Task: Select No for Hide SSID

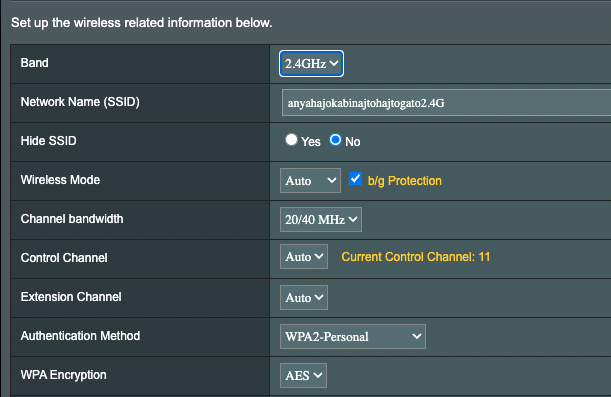Action: (x=335, y=139)
